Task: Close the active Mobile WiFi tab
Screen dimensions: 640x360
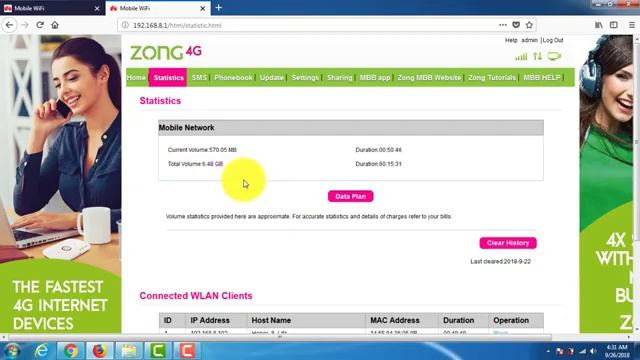Action: [202, 8]
